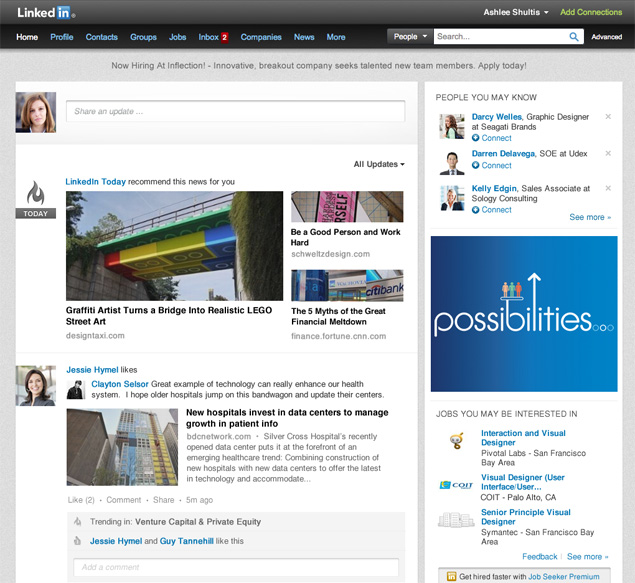Click the jobs Feedback link
635x583 pixels.
[x=539, y=557]
